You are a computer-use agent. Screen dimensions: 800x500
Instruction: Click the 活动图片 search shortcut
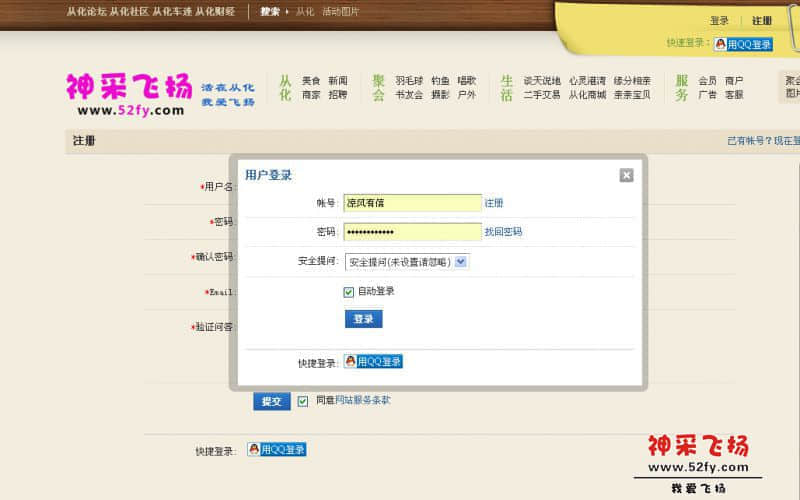coord(341,11)
